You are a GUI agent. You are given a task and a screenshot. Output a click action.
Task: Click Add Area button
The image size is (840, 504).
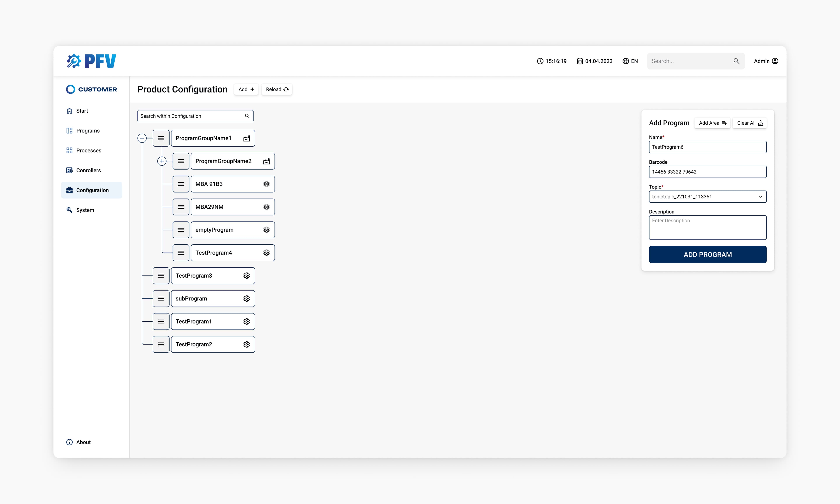coord(712,123)
